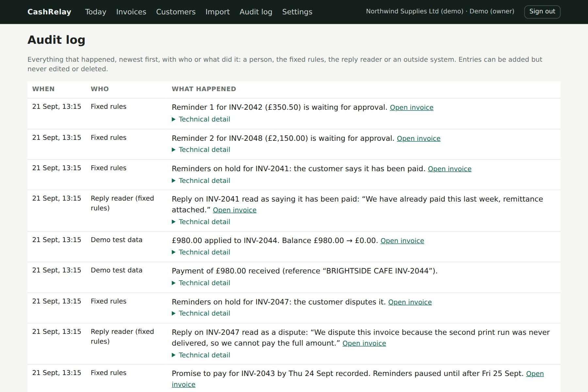Expand Technical detail for £980.00 applied entry
588x392 pixels.
(201, 252)
